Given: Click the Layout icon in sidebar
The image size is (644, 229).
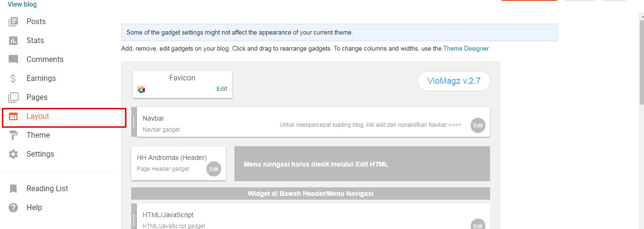Looking at the screenshot, I should point(13,116).
